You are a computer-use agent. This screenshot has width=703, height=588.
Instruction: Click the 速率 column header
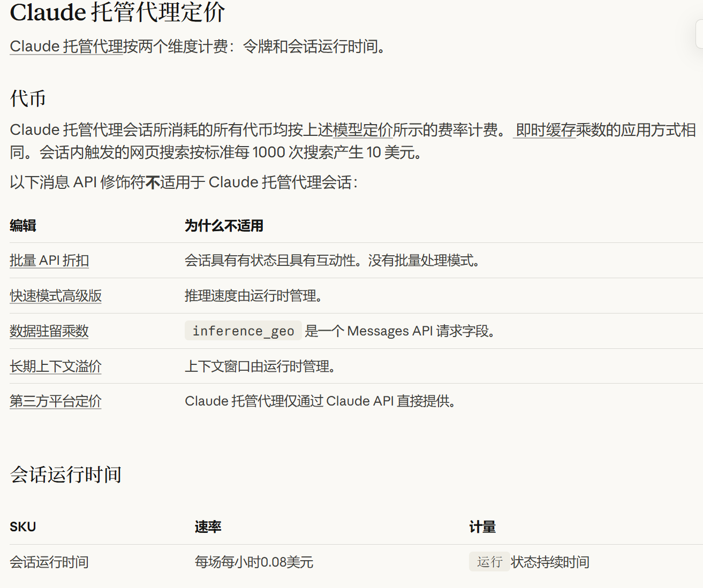coord(209,526)
